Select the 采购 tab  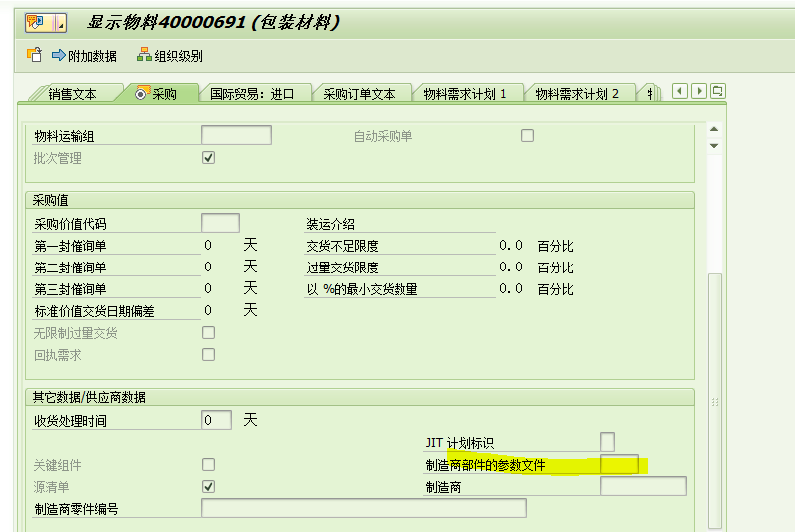[x=156, y=93]
